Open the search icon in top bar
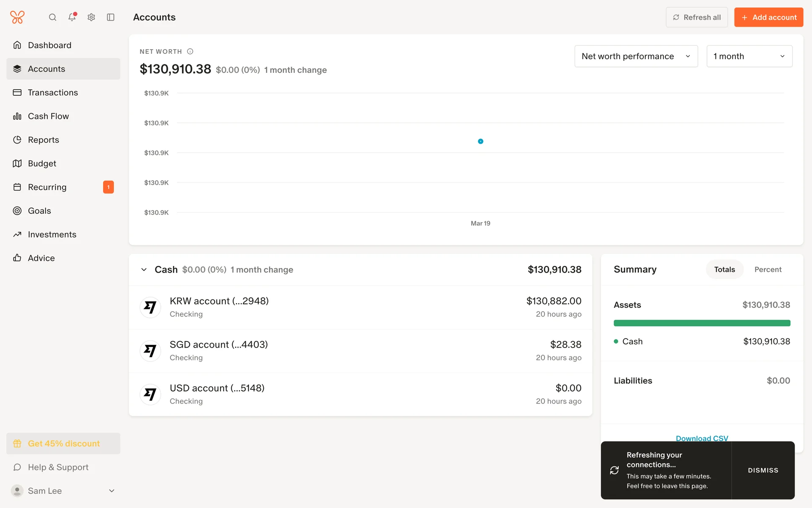Viewport: 812px width, 508px height. 52,17
